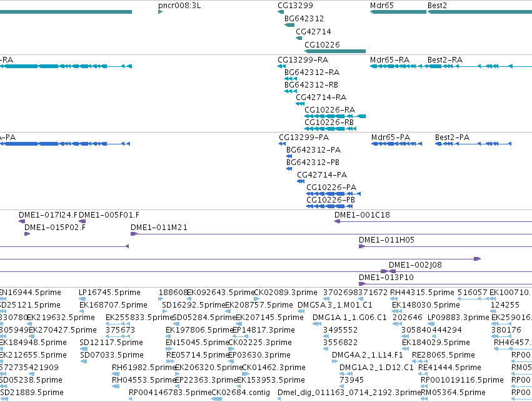Click the DME1-011H05 BAC label

pyautogui.click(x=386, y=240)
